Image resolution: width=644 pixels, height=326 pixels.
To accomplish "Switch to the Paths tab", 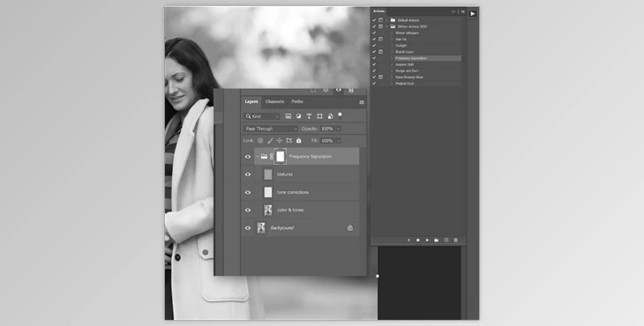I will pos(297,101).
